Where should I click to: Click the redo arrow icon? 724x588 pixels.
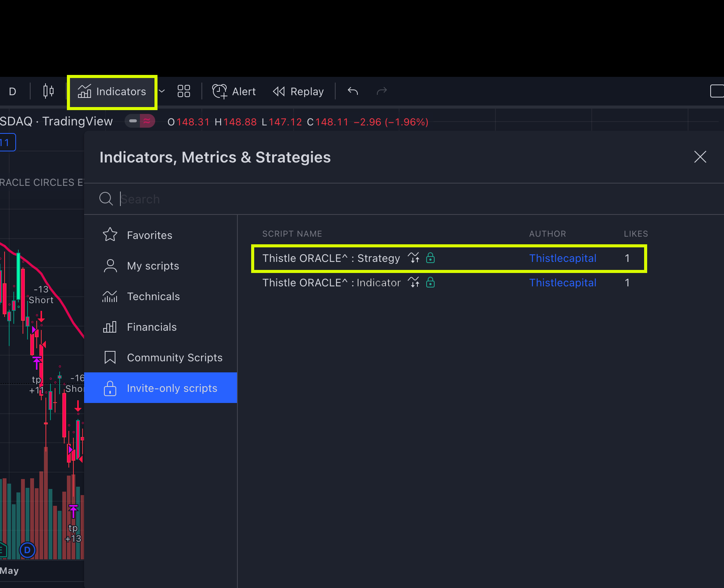(382, 91)
